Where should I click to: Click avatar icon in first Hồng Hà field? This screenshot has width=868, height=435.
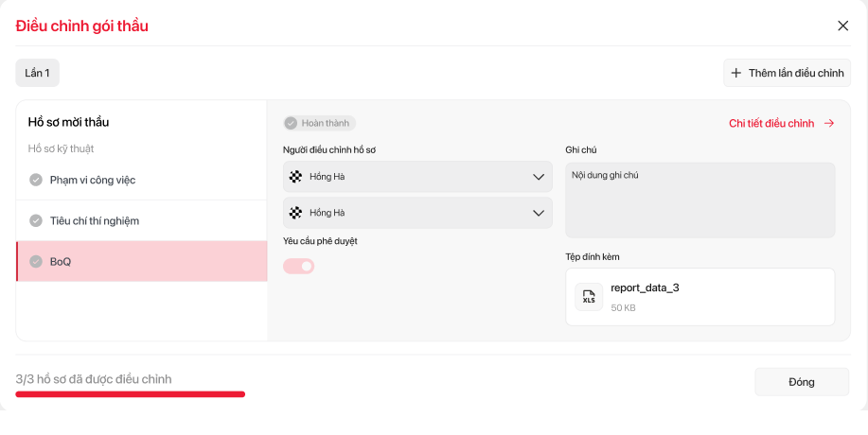[296, 177]
